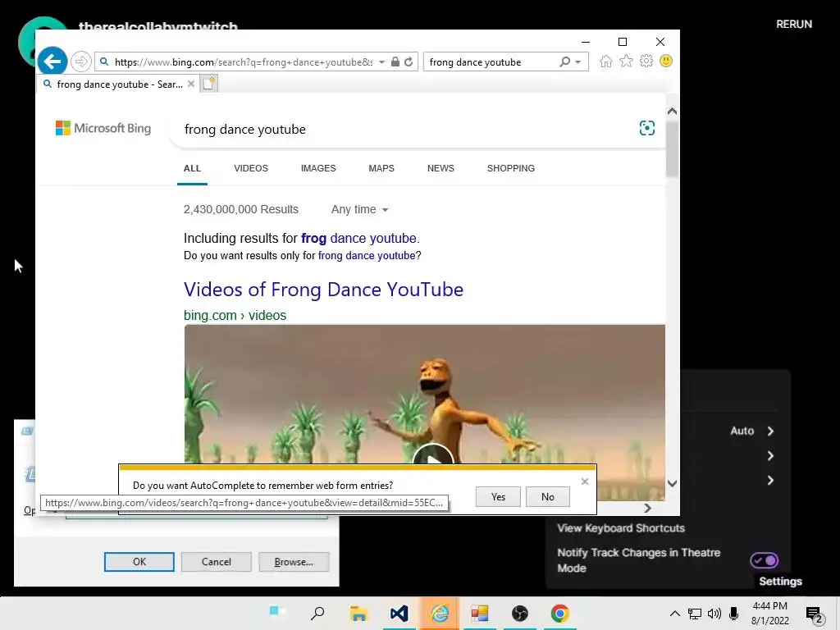
Task: Open Videos of Frong Dance YouTube link
Action: tap(323, 290)
